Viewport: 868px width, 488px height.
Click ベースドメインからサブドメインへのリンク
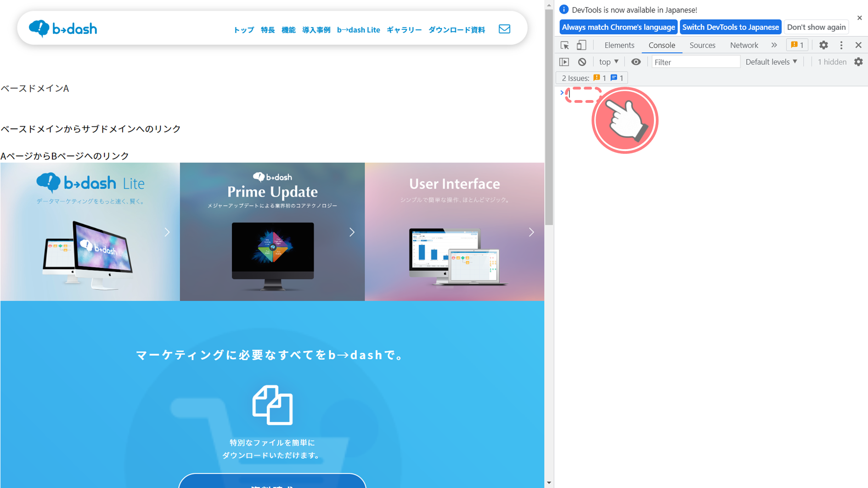tap(90, 129)
